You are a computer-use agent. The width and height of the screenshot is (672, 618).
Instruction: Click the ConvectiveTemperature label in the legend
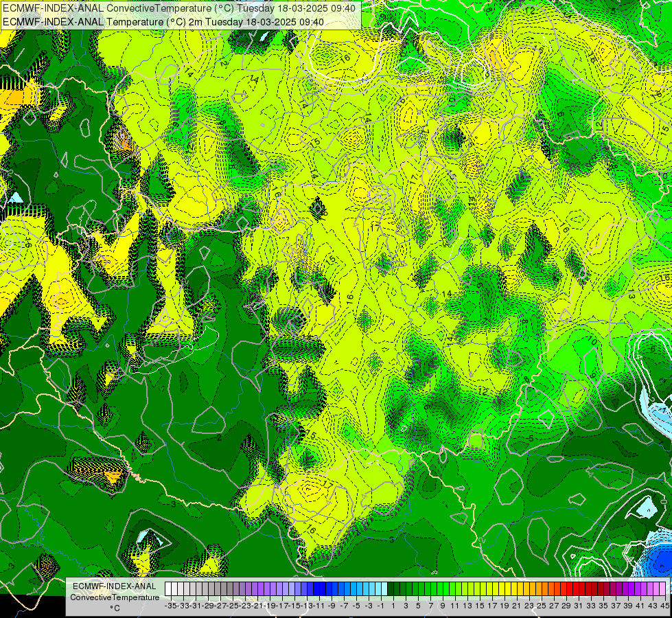point(115,597)
